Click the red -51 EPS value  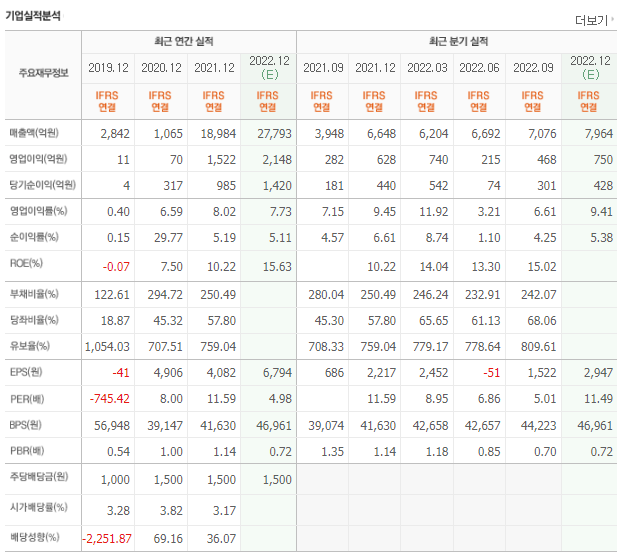tap(491, 373)
